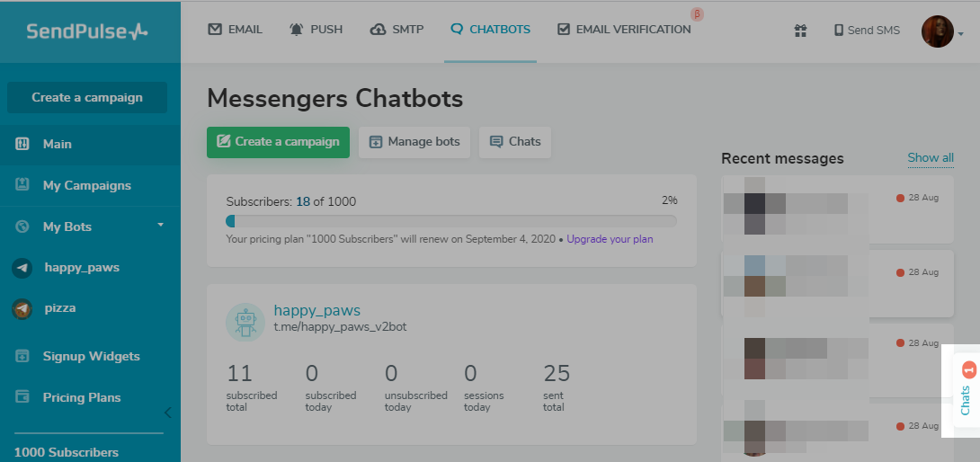Open the user avatar profile menu
The width and height of the screenshot is (980, 462).
938,31
